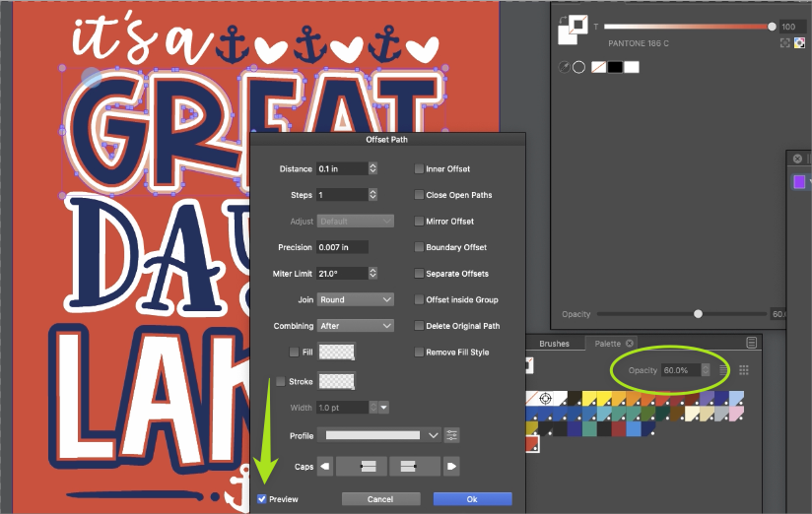Select the eyedropper color picker icon

[565, 67]
